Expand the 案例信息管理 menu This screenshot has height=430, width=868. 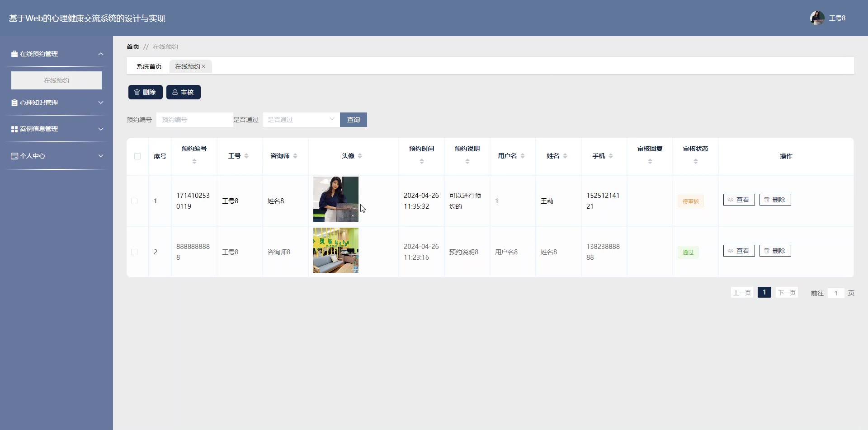pos(101,129)
